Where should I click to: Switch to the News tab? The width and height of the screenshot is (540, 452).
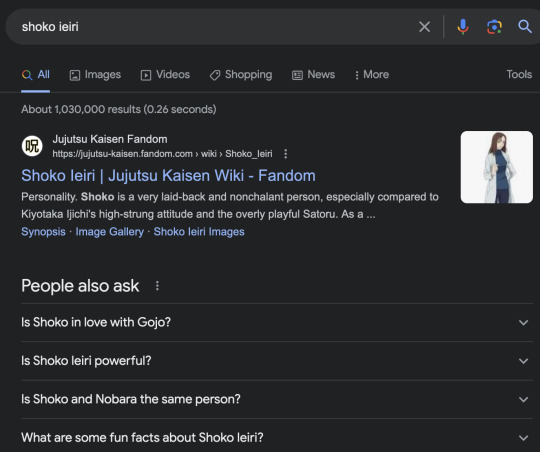coord(313,75)
